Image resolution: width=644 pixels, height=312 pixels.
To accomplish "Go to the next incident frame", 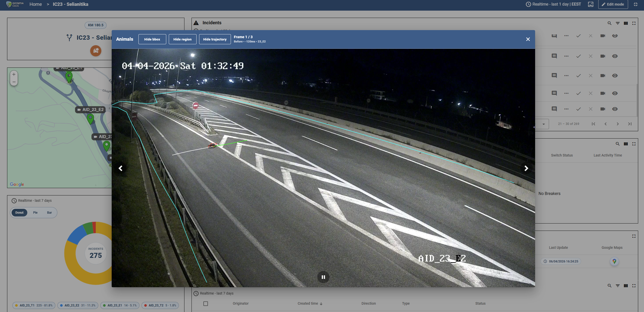I will 526,168.
